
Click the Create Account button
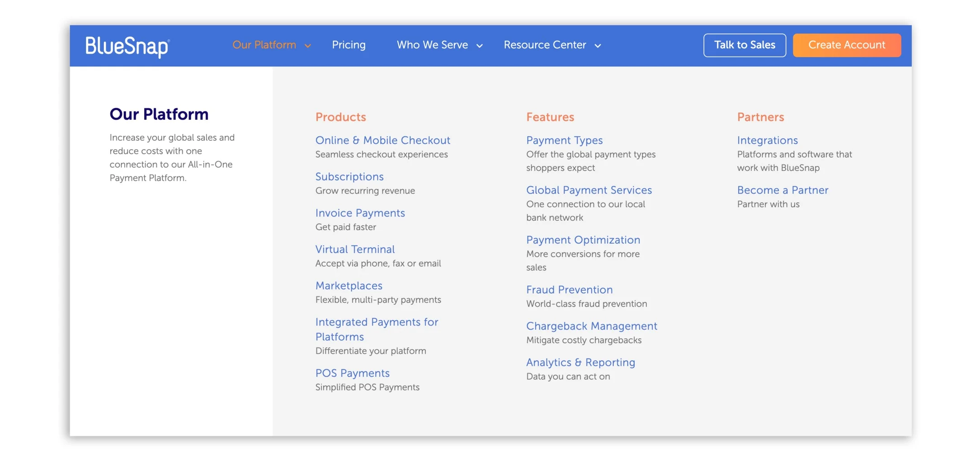pos(847,45)
